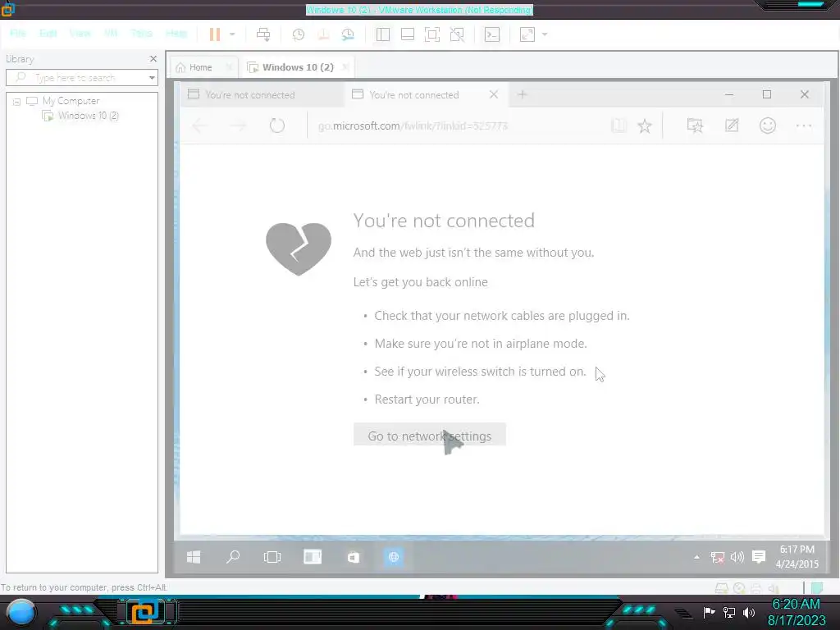Open the Help menu in VMware
840x630 pixels.
pyautogui.click(x=176, y=34)
